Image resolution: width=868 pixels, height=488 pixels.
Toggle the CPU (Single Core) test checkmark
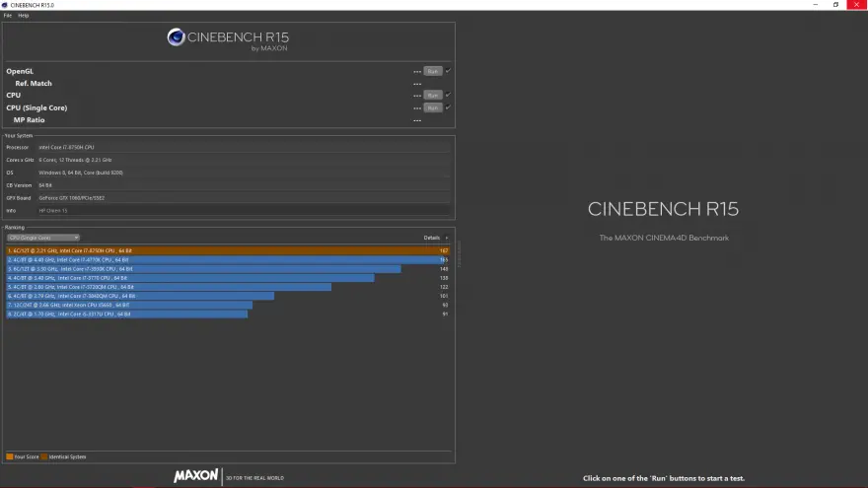pyautogui.click(x=448, y=107)
